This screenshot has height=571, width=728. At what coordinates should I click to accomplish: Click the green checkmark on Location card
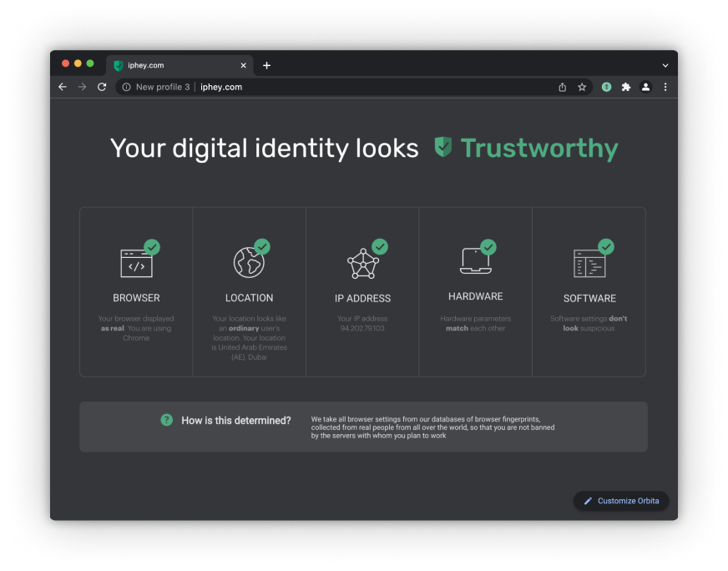point(262,246)
